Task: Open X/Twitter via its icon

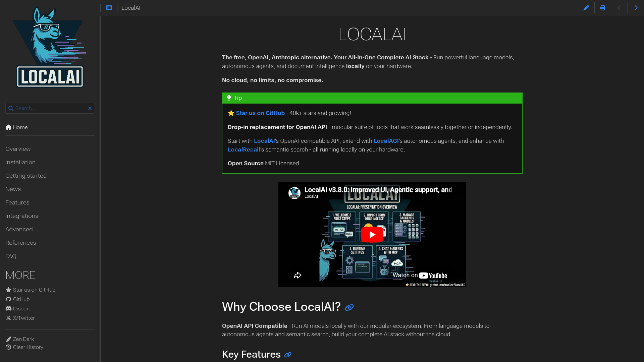Action: point(8,318)
